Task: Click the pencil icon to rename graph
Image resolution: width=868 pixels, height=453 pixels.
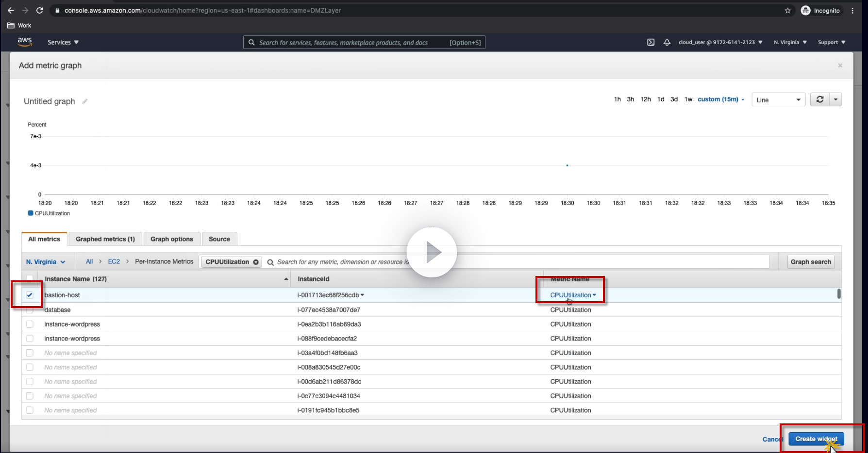Action: (85, 101)
